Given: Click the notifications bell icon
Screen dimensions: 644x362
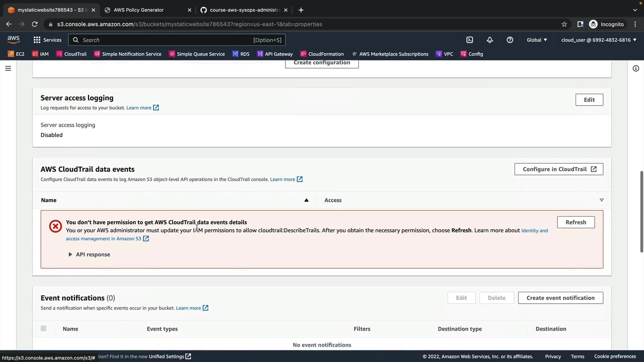Looking at the screenshot, I should (x=490, y=40).
